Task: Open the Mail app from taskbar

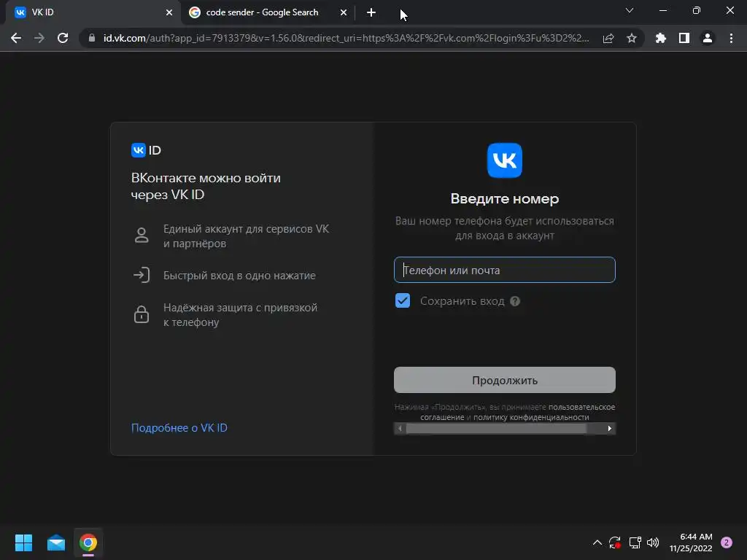Action: tap(55, 542)
